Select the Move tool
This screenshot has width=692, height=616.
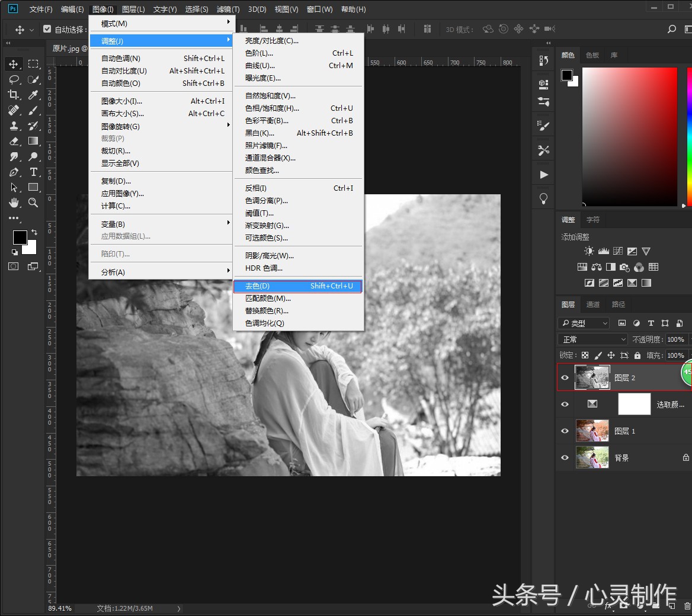tap(14, 64)
